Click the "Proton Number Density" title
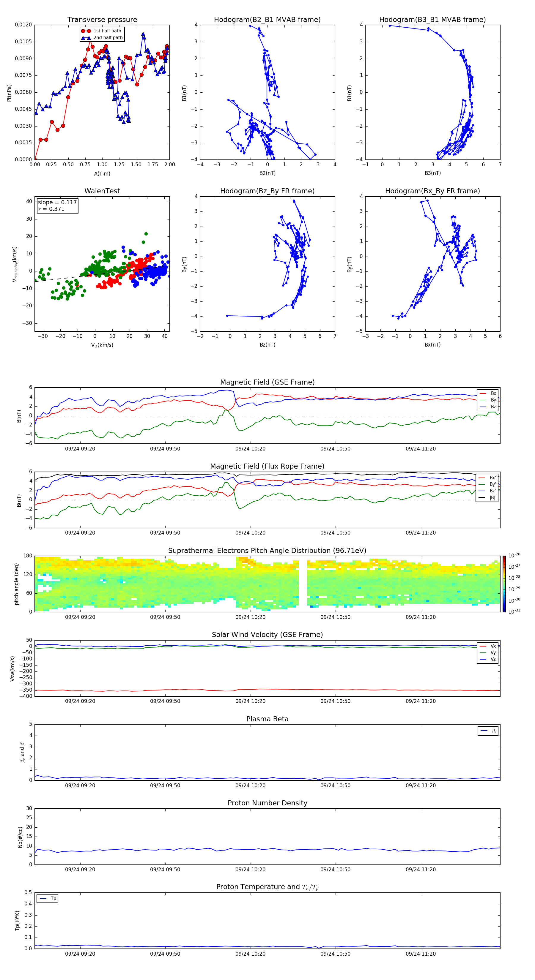The height and width of the screenshot is (980, 535). click(267, 803)
